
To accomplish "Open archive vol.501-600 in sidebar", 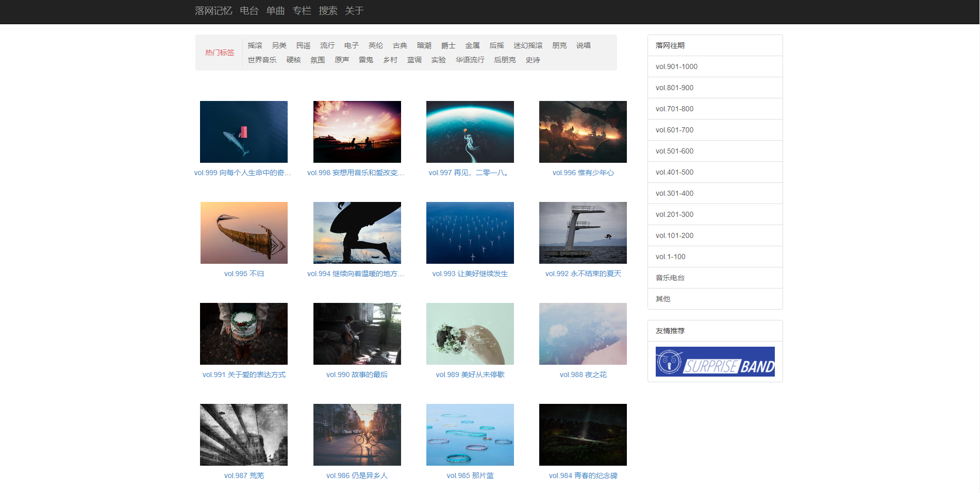I will point(715,151).
